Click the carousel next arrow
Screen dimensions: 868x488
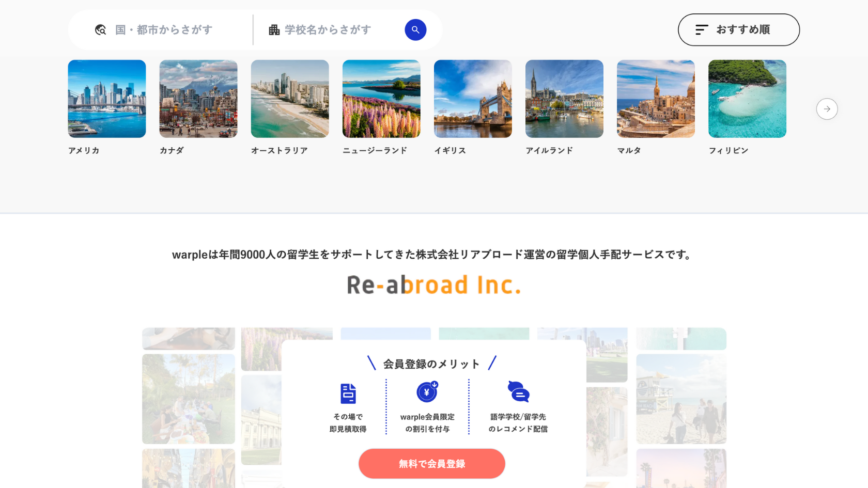click(827, 109)
